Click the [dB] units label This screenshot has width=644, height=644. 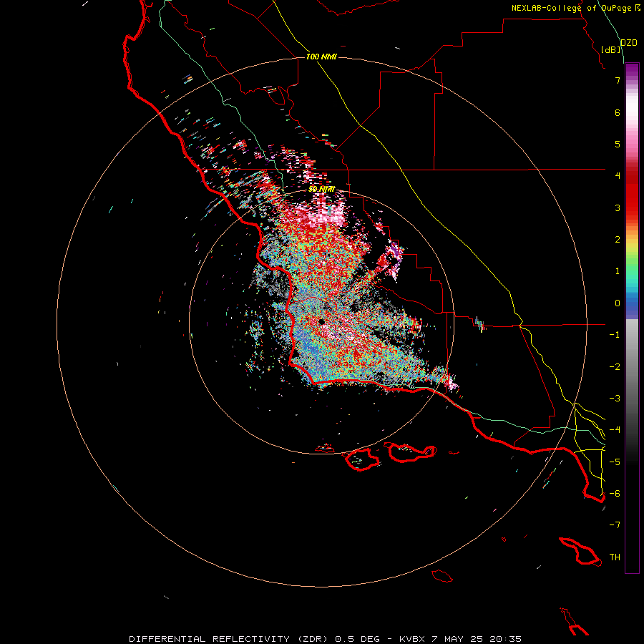[611, 49]
